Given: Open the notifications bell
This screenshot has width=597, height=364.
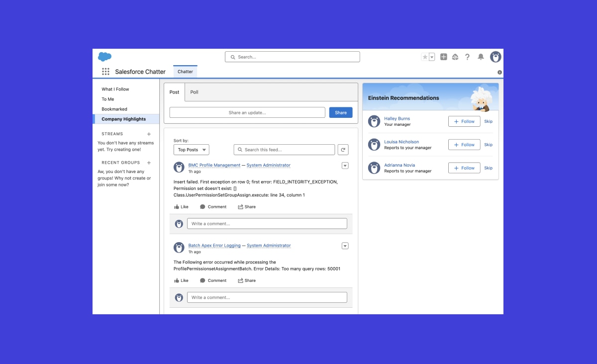Looking at the screenshot, I should [481, 57].
